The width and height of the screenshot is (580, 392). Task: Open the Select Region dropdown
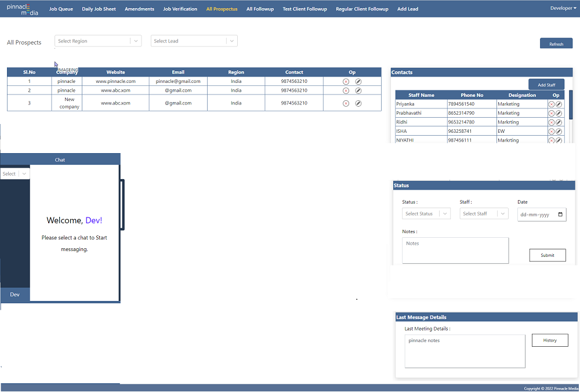(135, 41)
